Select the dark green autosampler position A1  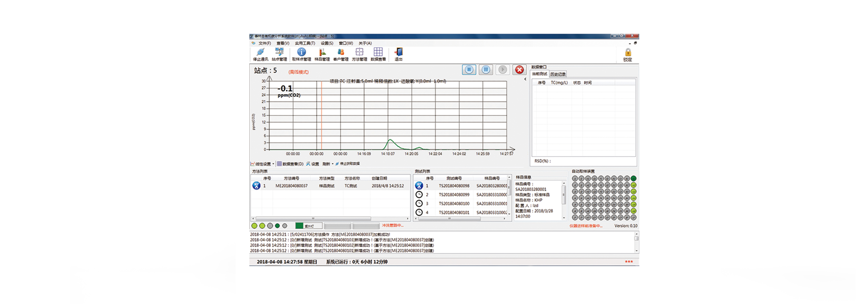click(634, 178)
